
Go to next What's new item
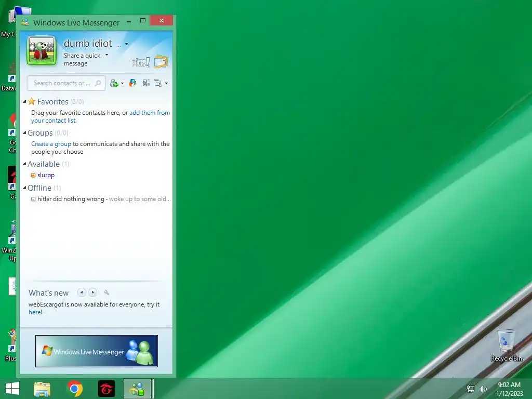pos(92,292)
